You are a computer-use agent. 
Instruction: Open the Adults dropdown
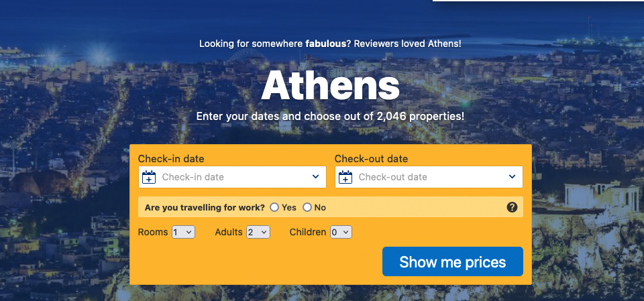click(258, 232)
